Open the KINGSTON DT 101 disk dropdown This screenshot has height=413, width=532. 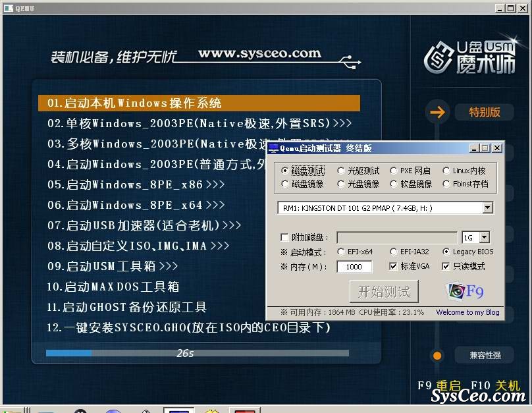tap(487, 207)
